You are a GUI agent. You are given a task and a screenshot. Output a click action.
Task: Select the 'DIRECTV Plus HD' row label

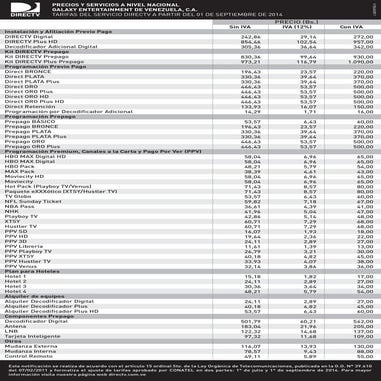pyautogui.click(x=31, y=42)
